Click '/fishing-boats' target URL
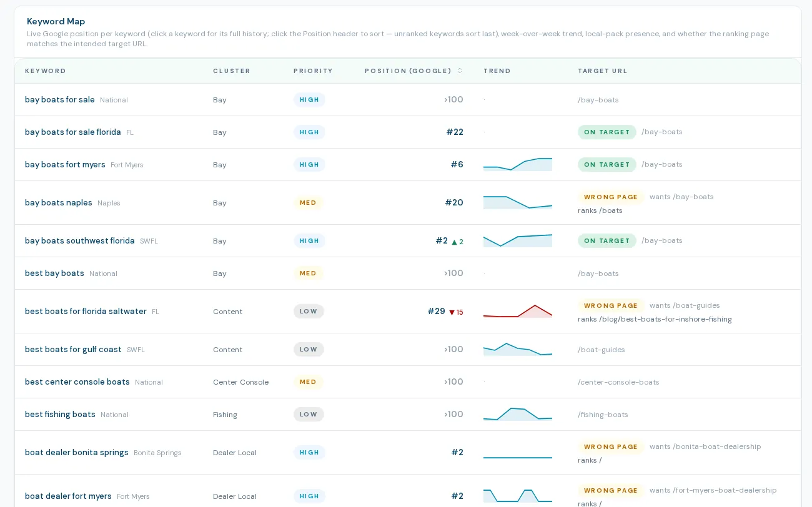 click(x=603, y=415)
